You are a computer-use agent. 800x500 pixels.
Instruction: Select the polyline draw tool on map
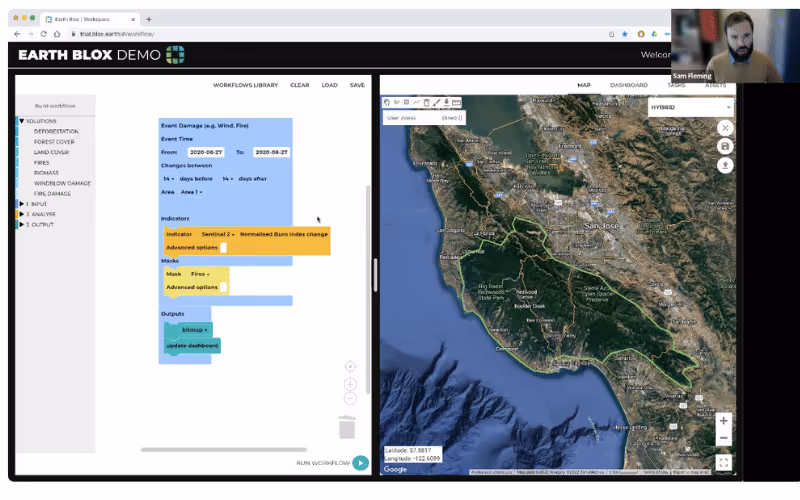tap(416, 103)
